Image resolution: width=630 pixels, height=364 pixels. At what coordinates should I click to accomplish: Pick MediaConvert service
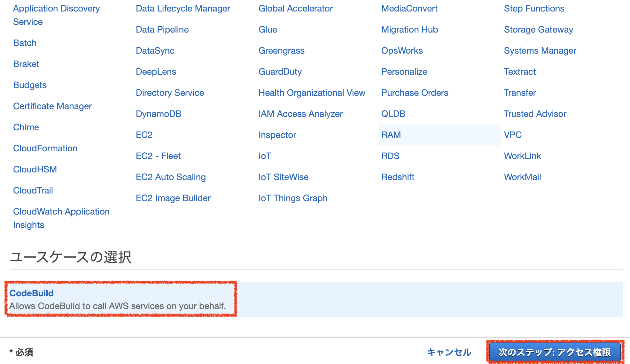[409, 8]
